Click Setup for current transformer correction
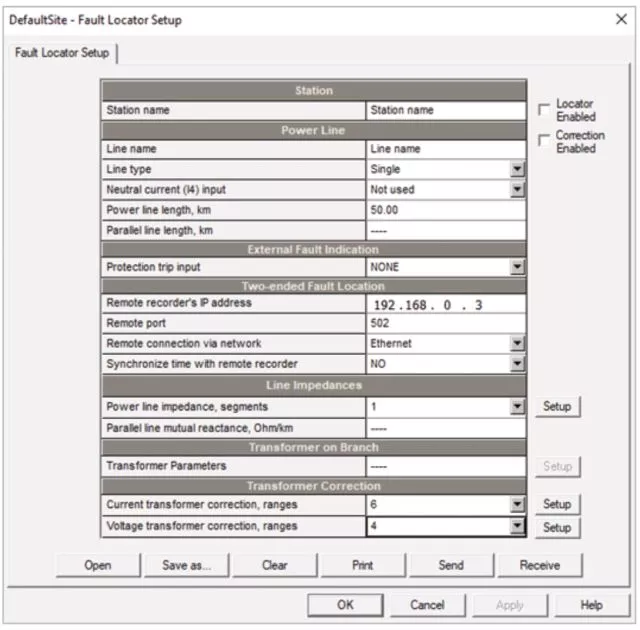 [x=556, y=505]
